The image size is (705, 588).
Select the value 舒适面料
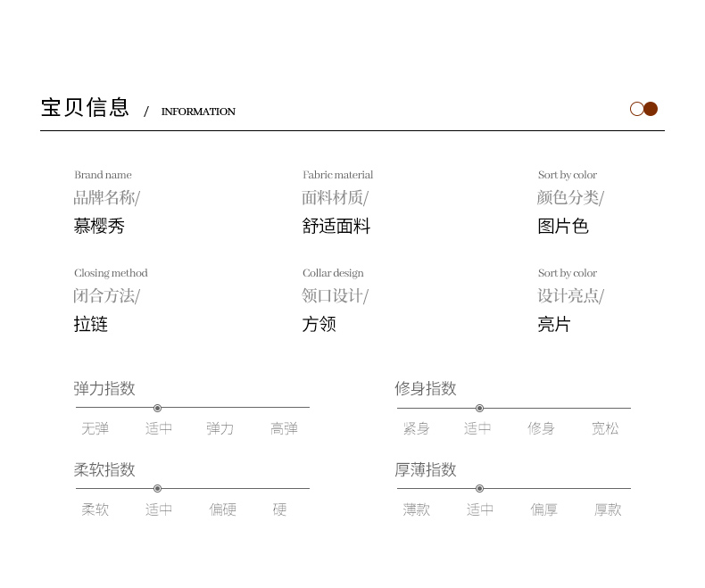pyautogui.click(x=336, y=226)
